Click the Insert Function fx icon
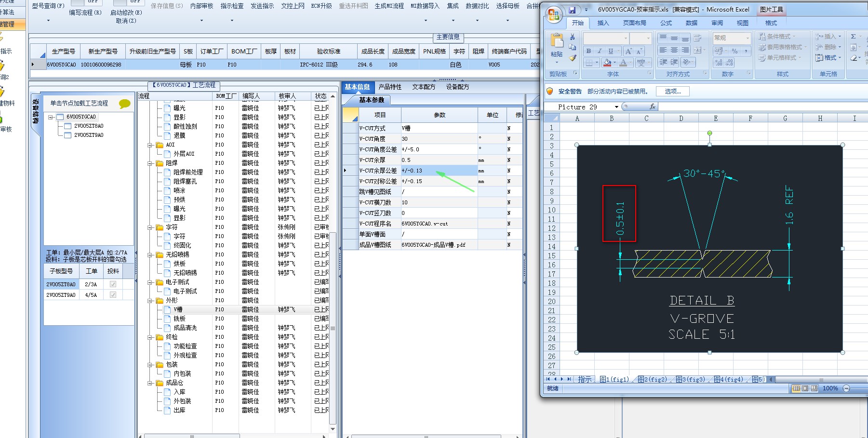Viewport: 868px width, 438px height. point(653,106)
